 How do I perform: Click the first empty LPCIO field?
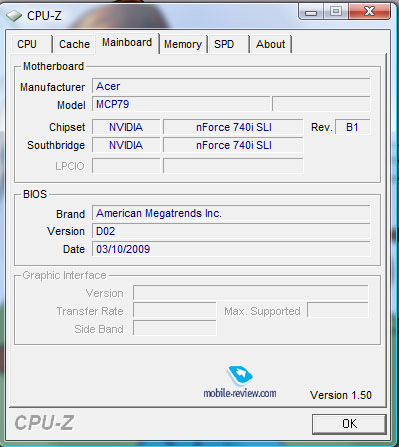(126, 166)
